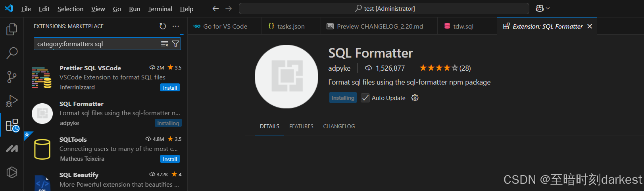This screenshot has height=191, width=644.
Task: Open the Run menu
Action: (x=135, y=9)
